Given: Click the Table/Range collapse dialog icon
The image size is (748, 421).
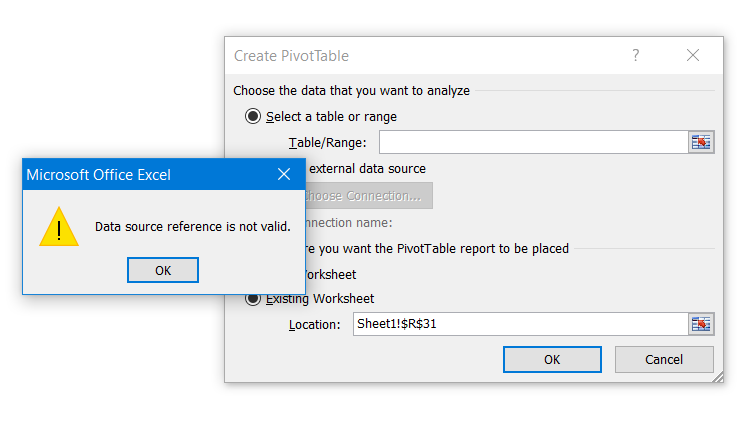Looking at the screenshot, I should [701, 142].
